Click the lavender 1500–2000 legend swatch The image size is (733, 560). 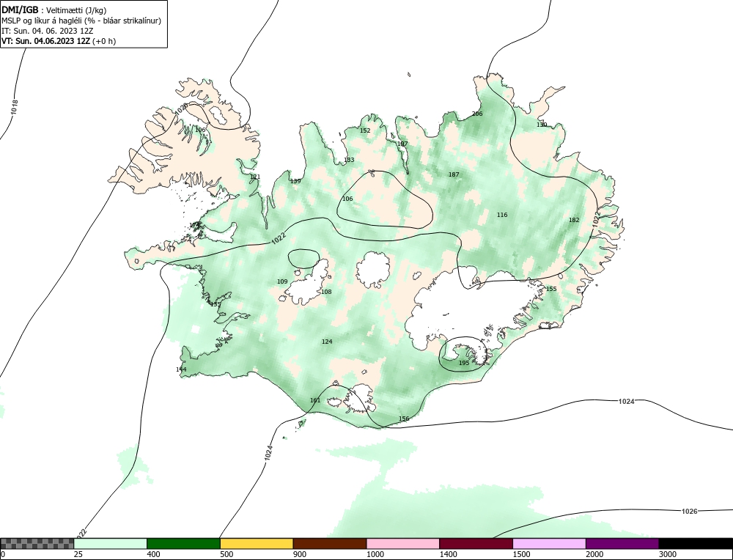(x=549, y=544)
